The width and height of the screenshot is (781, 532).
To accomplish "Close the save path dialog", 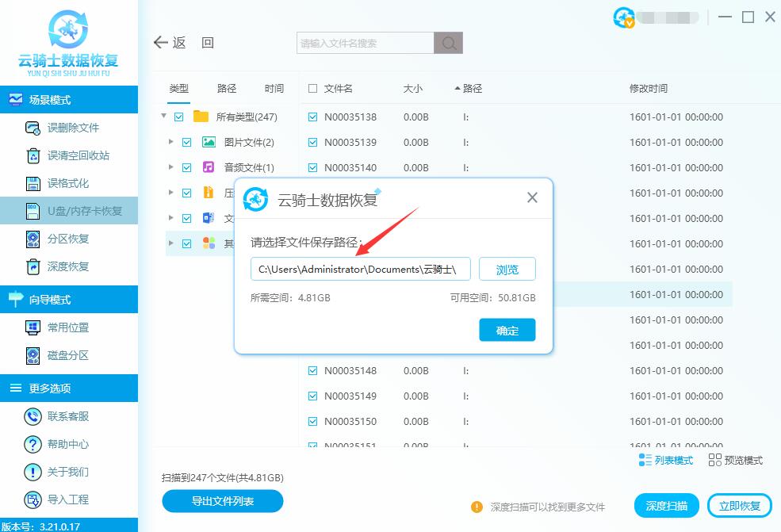I will click(x=533, y=197).
